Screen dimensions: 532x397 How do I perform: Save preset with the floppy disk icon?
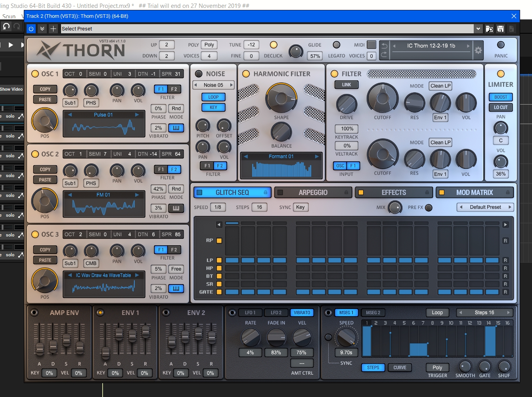point(501,29)
